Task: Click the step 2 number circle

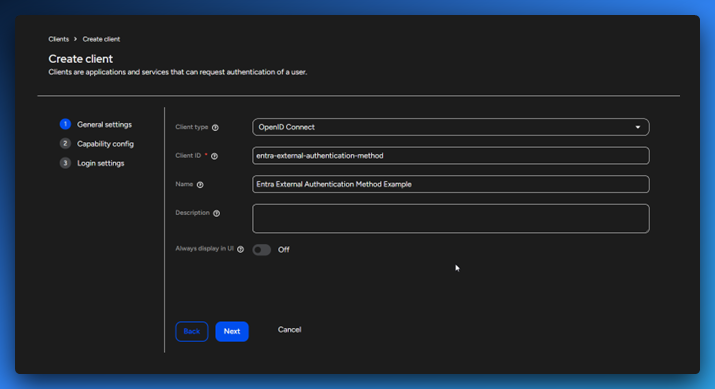Action: (x=65, y=144)
